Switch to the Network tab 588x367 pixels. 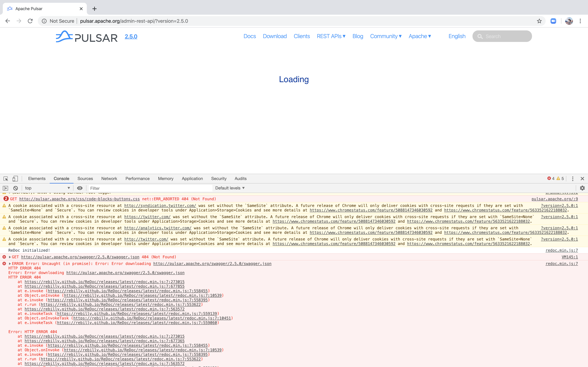[109, 179]
